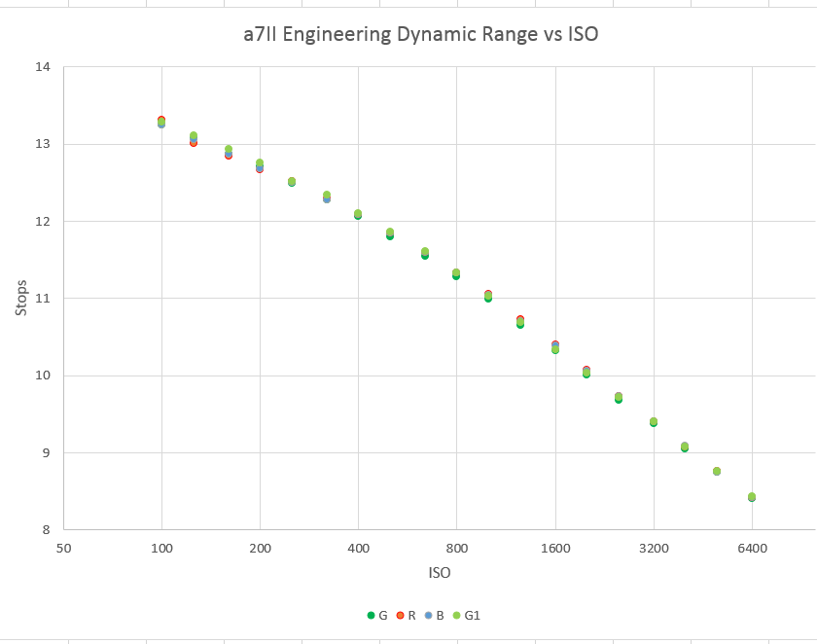Click the 200 label on the ISO axis
This screenshot has width=817, height=644.
(260, 548)
